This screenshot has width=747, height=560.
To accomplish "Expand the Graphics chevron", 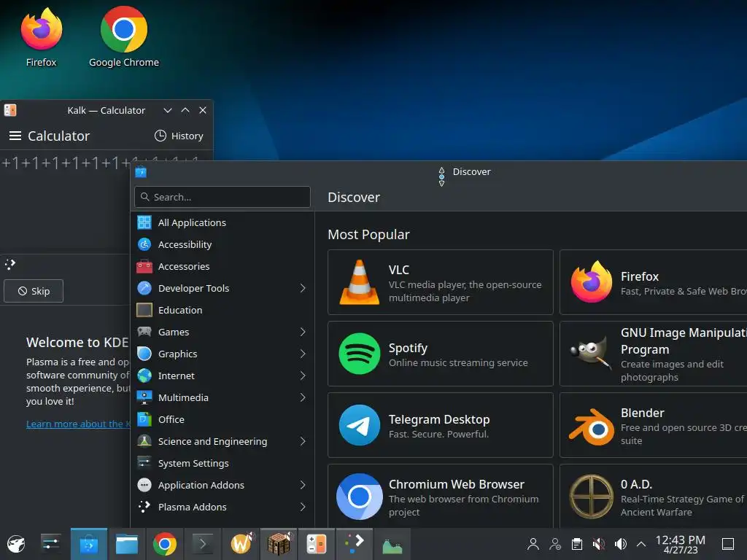I will [x=303, y=354].
